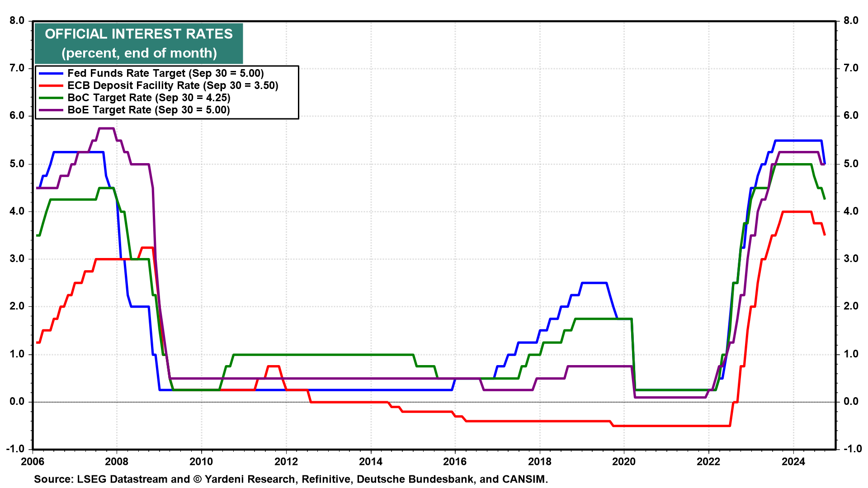Select the ECB Deposit Facility Rate legend label
This screenshot has height=488, width=868.
coord(173,85)
